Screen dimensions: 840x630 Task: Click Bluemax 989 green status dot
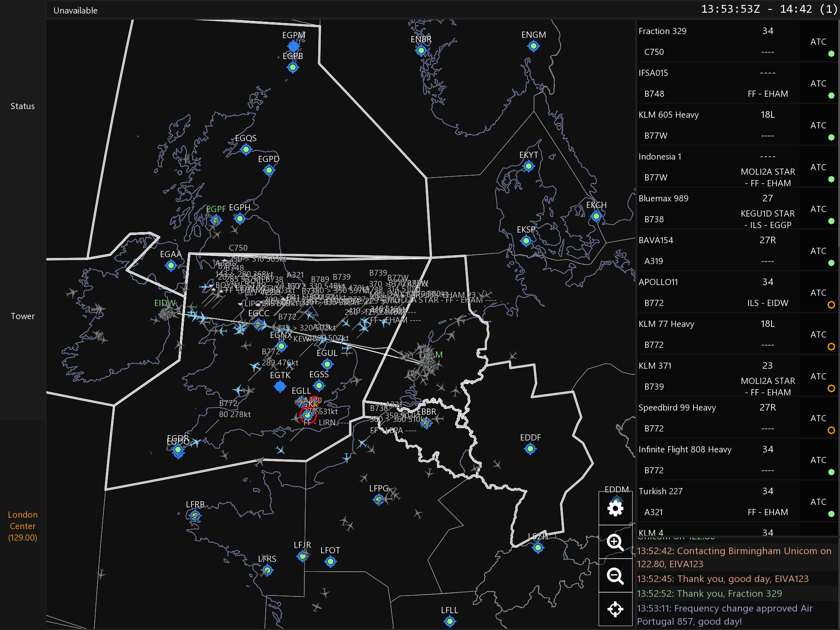[x=831, y=221]
